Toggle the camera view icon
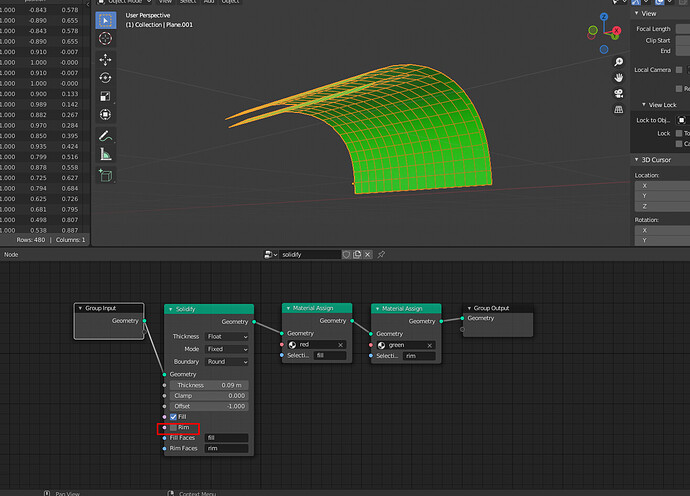Viewport: 690px width, 496px height. pos(619,94)
